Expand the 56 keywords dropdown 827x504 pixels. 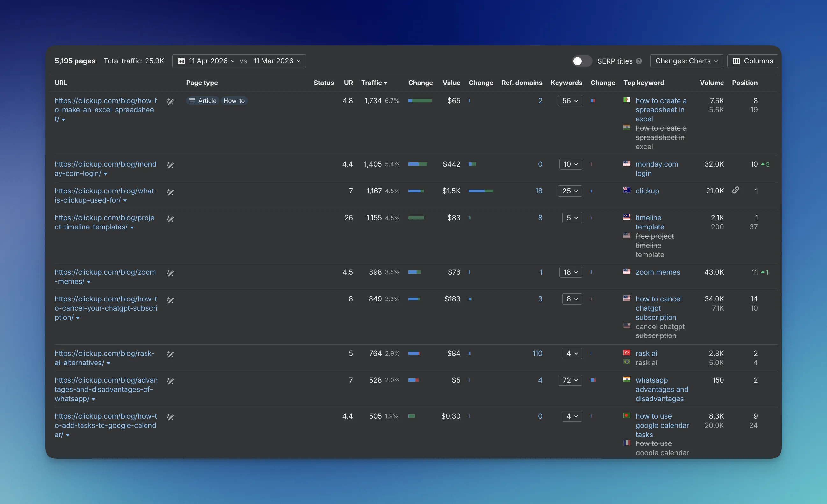(x=570, y=101)
